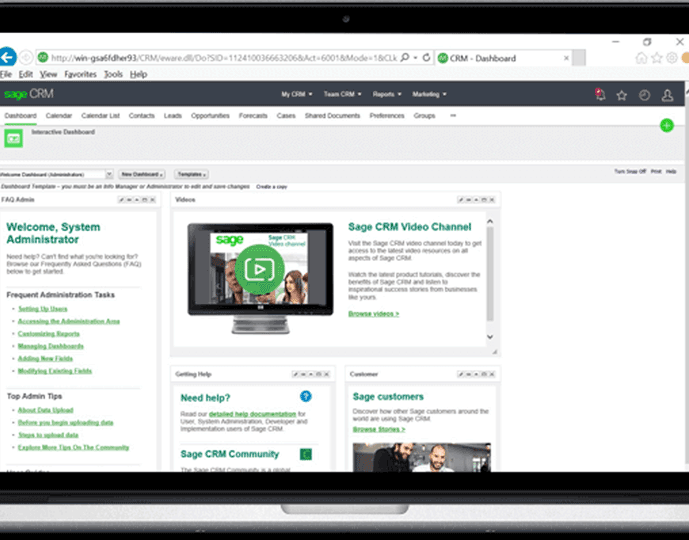The width and height of the screenshot is (689, 540).
Task: Click the Videos gadget scroll up arrow
Action: pyautogui.click(x=490, y=221)
